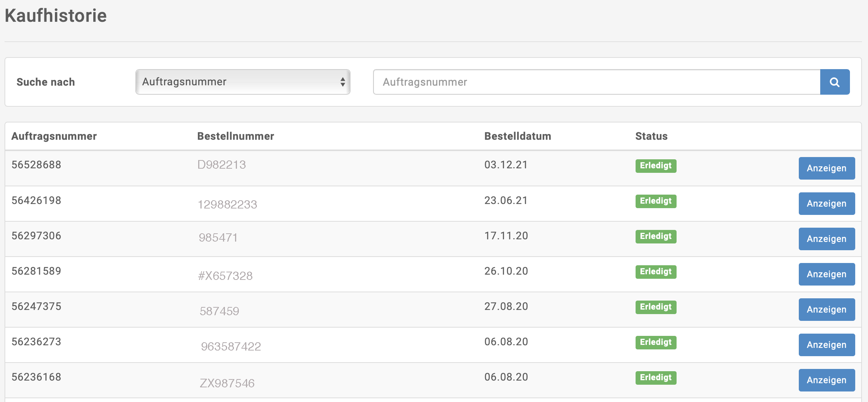
Task: Select Anzeigen for order 56236168
Action: (826, 380)
